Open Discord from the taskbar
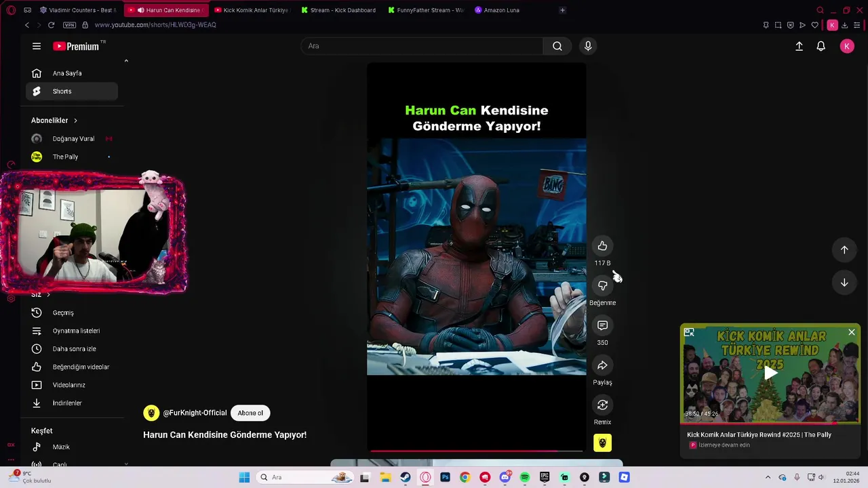The height and width of the screenshot is (488, 868). coord(505,477)
